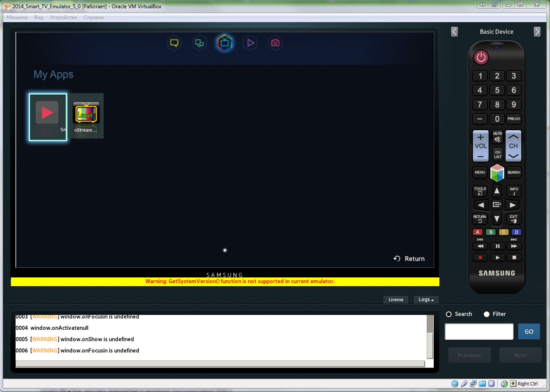Click into the log search input field
Image resolution: width=550 pixels, height=392 pixels.
479,331
